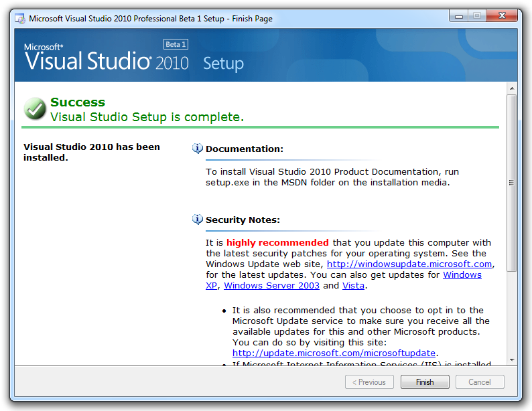Click the green success checkmark icon

pyautogui.click(x=35, y=108)
